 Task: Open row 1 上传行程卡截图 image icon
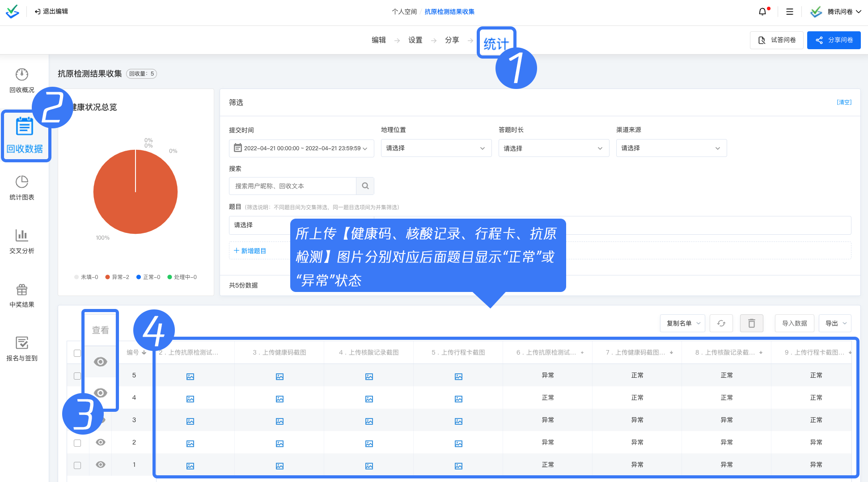[x=458, y=466]
